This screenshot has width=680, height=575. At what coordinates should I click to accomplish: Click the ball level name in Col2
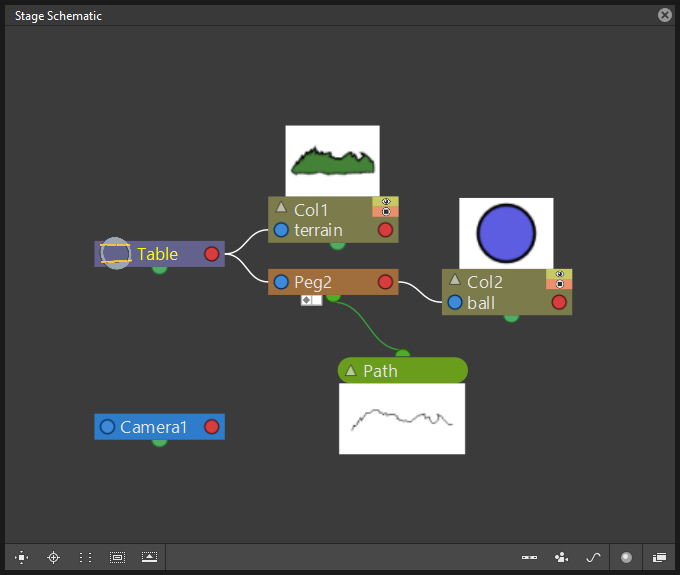481,303
